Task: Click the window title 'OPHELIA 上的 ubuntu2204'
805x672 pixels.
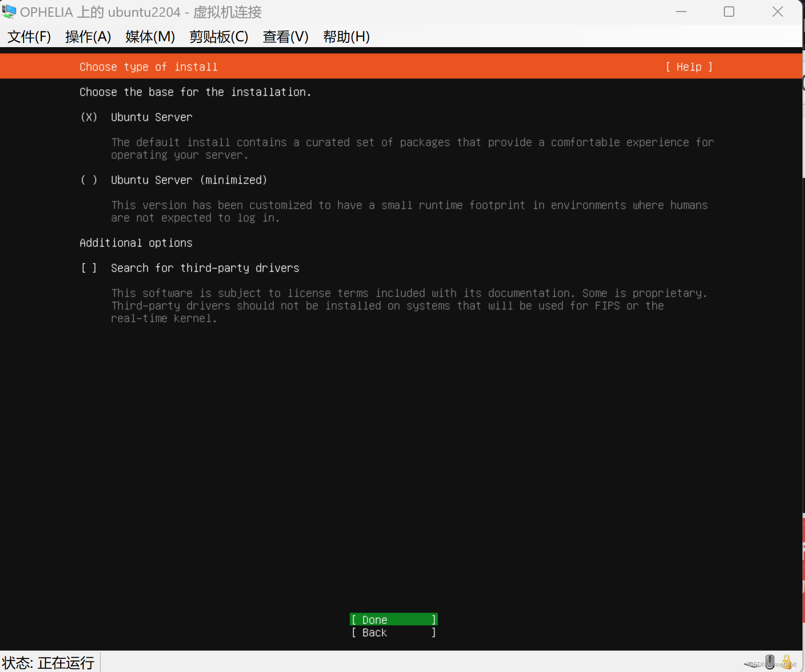Action: (x=141, y=12)
